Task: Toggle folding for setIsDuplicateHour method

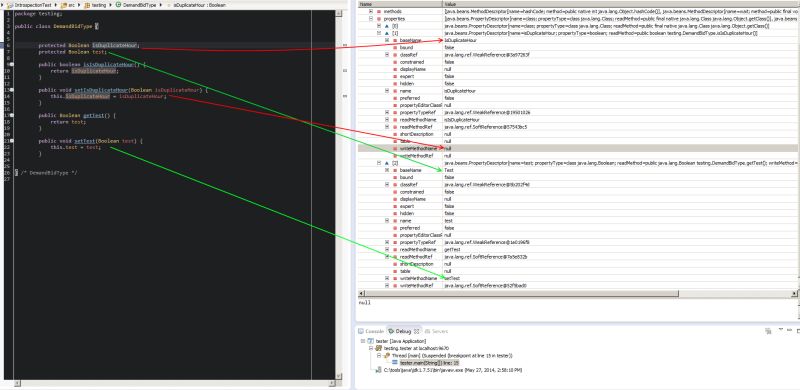Action: (11, 90)
